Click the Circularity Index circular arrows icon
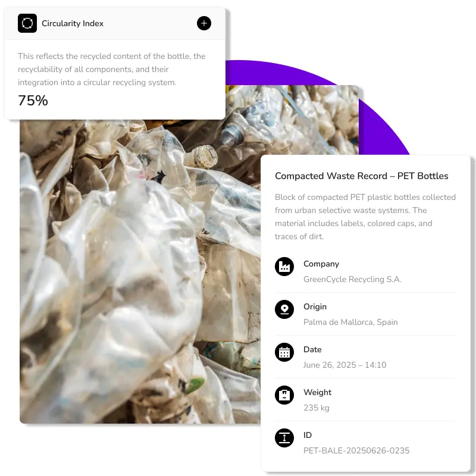The image size is (476, 476). point(27,23)
